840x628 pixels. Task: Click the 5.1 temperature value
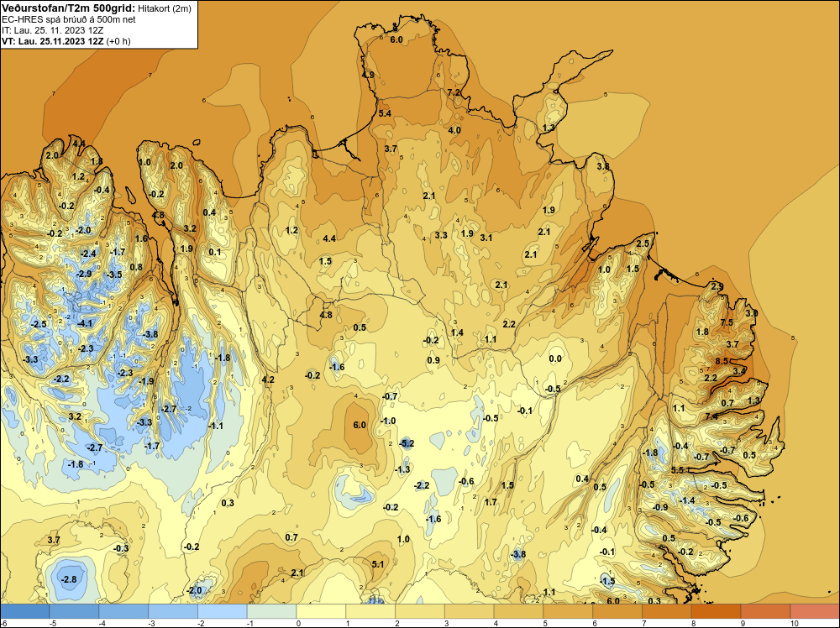tap(378, 563)
